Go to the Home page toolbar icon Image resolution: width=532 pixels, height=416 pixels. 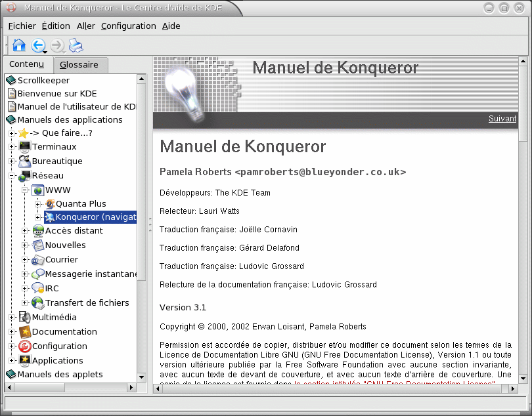[19, 45]
